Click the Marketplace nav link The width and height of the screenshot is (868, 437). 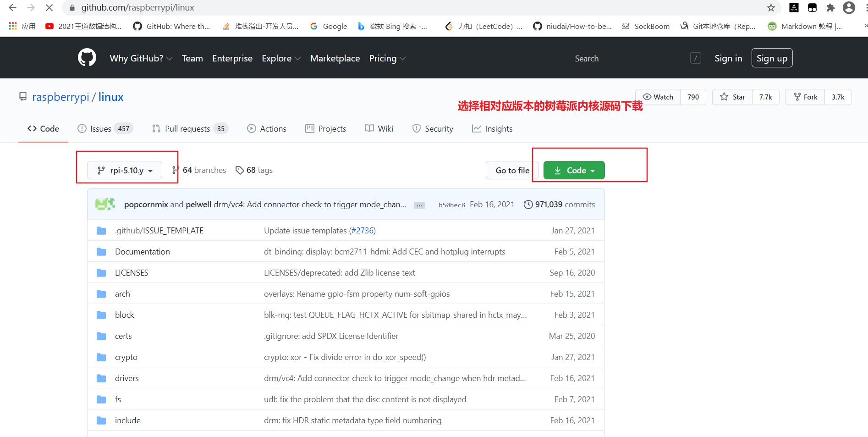(x=335, y=58)
